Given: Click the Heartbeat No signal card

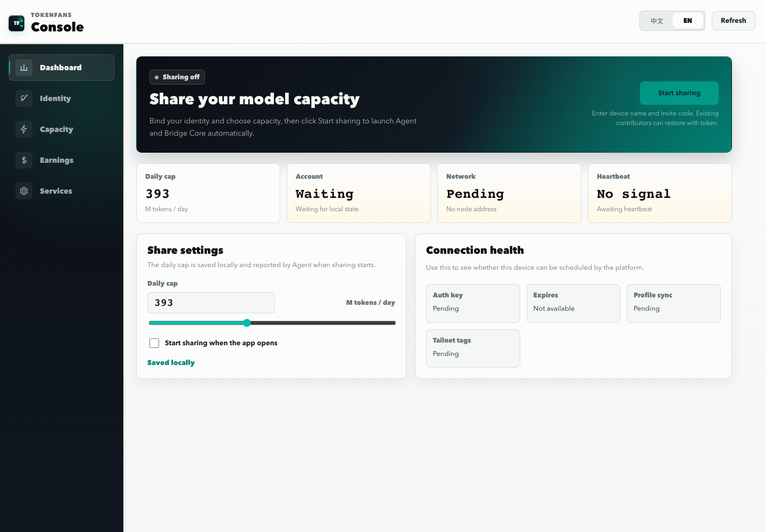Looking at the screenshot, I should point(660,193).
